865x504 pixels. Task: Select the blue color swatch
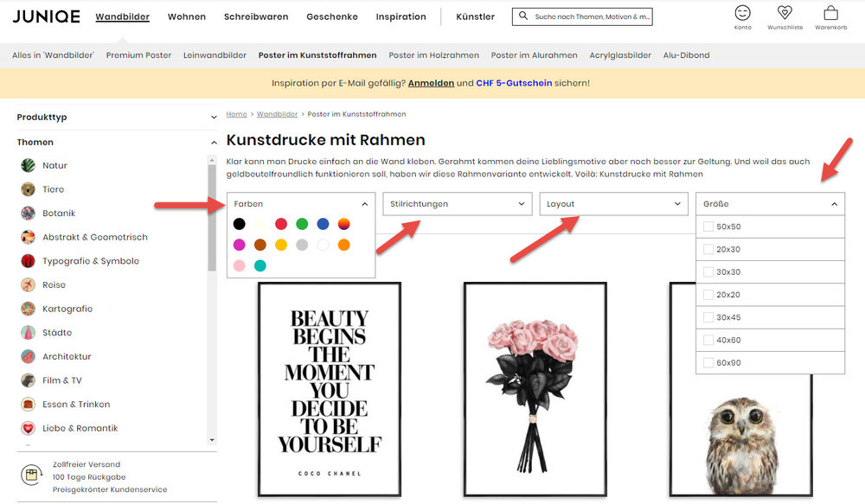(323, 224)
